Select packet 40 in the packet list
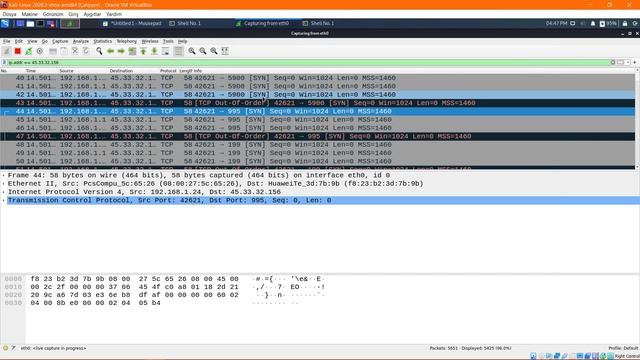This screenshot has width=640, height=360. coord(318,78)
